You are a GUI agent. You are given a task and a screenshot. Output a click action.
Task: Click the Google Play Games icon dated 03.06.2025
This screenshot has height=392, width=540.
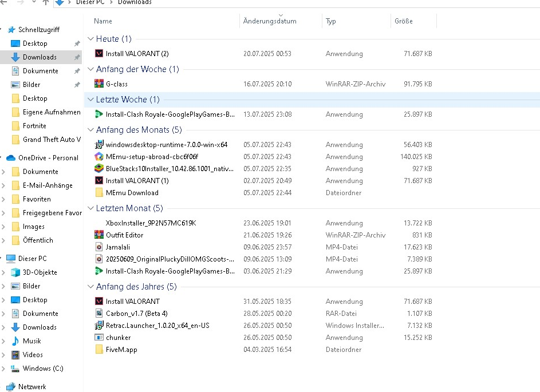99,271
